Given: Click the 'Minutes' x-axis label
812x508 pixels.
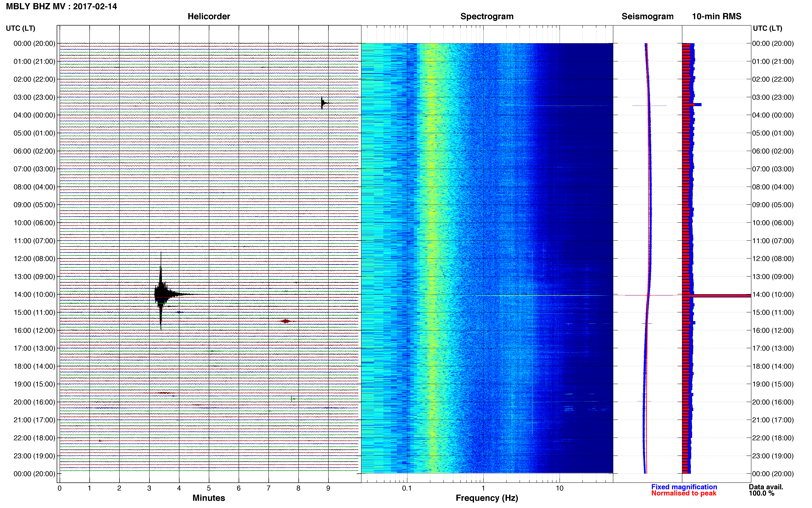Looking at the screenshot, I should click(x=208, y=498).
